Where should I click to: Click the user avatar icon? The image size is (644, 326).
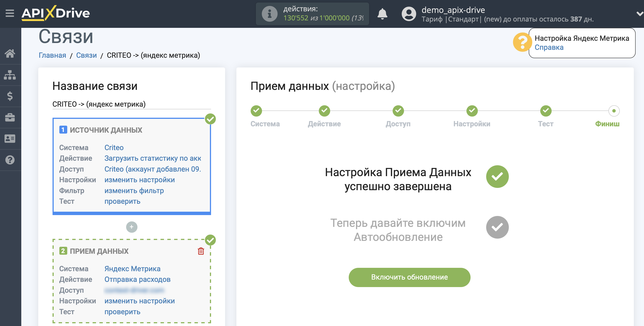[409, 14]
